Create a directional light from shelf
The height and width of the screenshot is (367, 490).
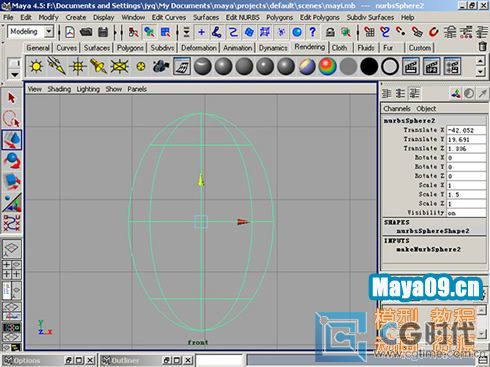(56, 66)
